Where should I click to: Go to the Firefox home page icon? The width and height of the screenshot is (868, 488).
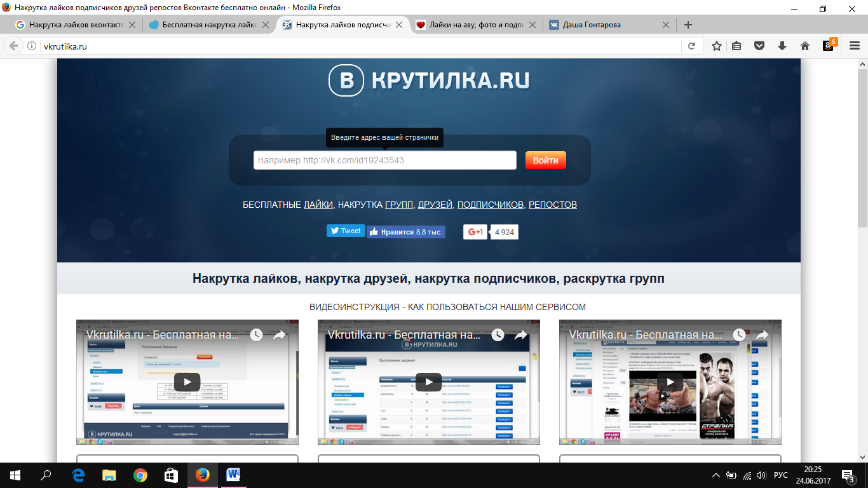pos(805,46)
